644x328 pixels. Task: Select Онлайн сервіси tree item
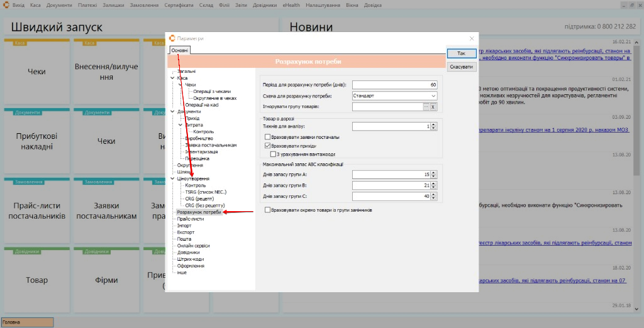pos(194,246)
